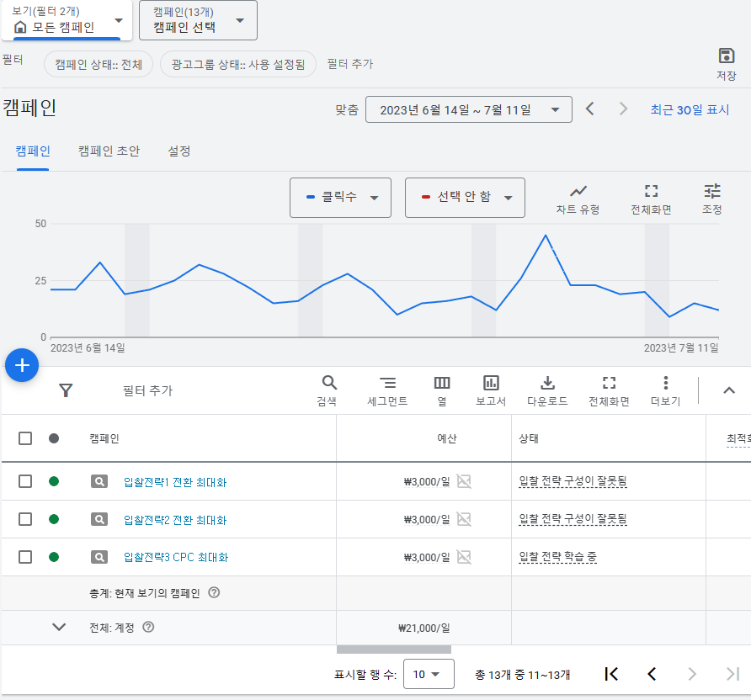Open the chart adjust (조정) icon
The image size is (751, 700).
[x=712, y=191]
